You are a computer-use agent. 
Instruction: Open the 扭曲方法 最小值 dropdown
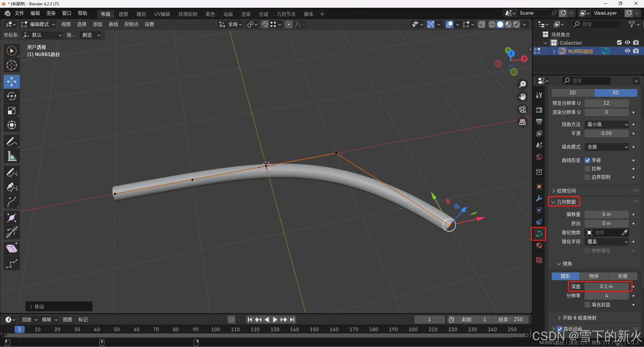(x=606, y=124)
